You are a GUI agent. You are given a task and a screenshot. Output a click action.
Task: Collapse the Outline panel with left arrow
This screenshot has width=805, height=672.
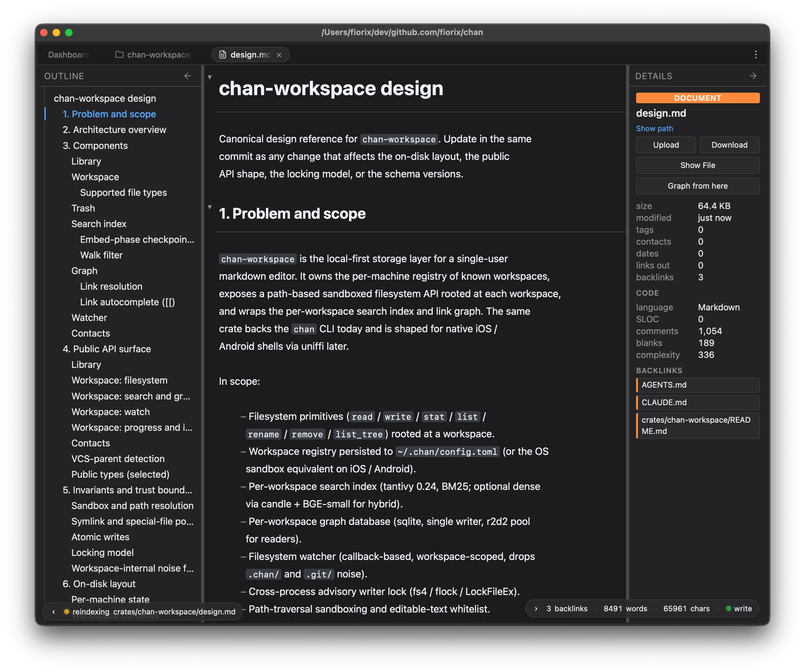pos(188,76)
